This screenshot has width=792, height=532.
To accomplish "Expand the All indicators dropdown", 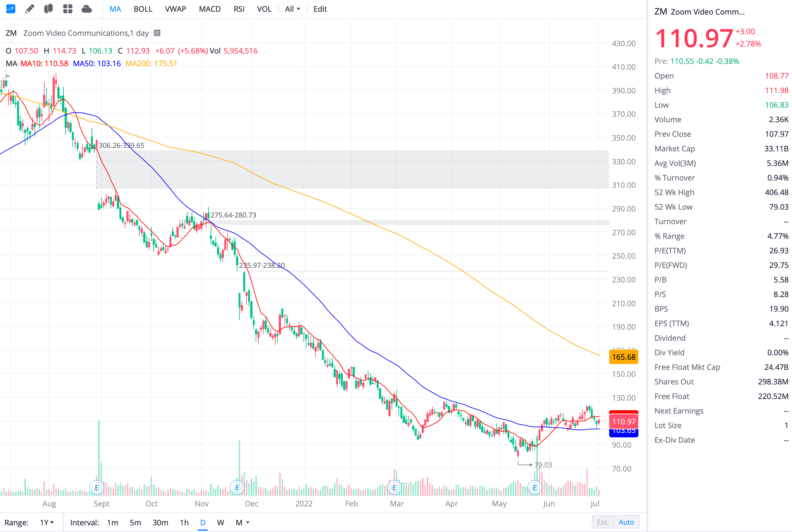I will pyautogui.click(x=292, y=9).
